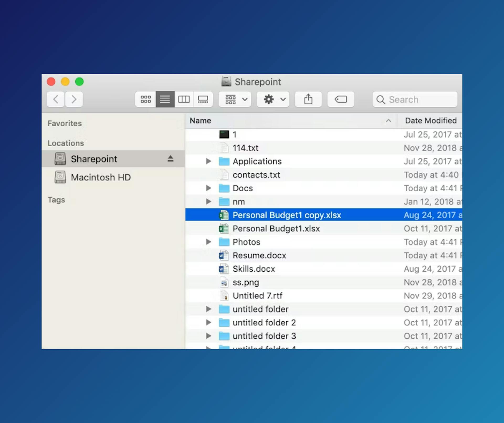The image size is (504, 423).
Task: Switch to icon view mode
Action: tap(145, 99)
